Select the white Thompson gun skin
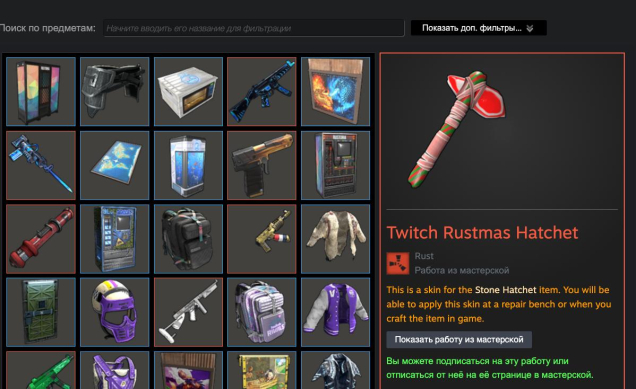This screenshot has width=636, height=389. [x=189, y=312]
